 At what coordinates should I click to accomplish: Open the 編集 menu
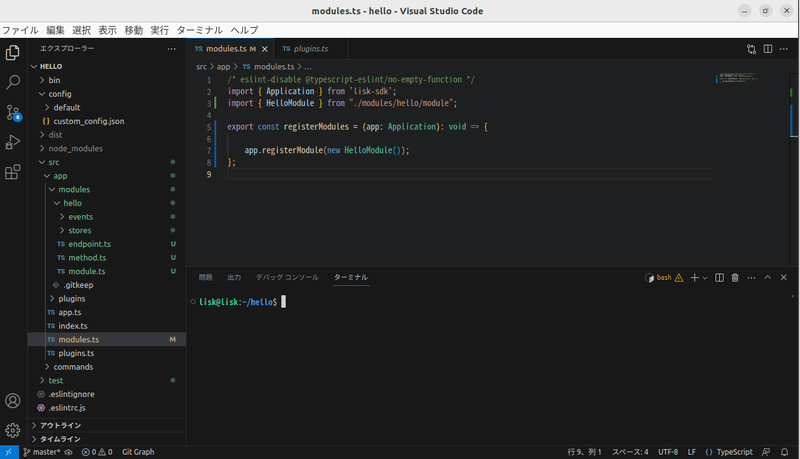coord(55,30)
